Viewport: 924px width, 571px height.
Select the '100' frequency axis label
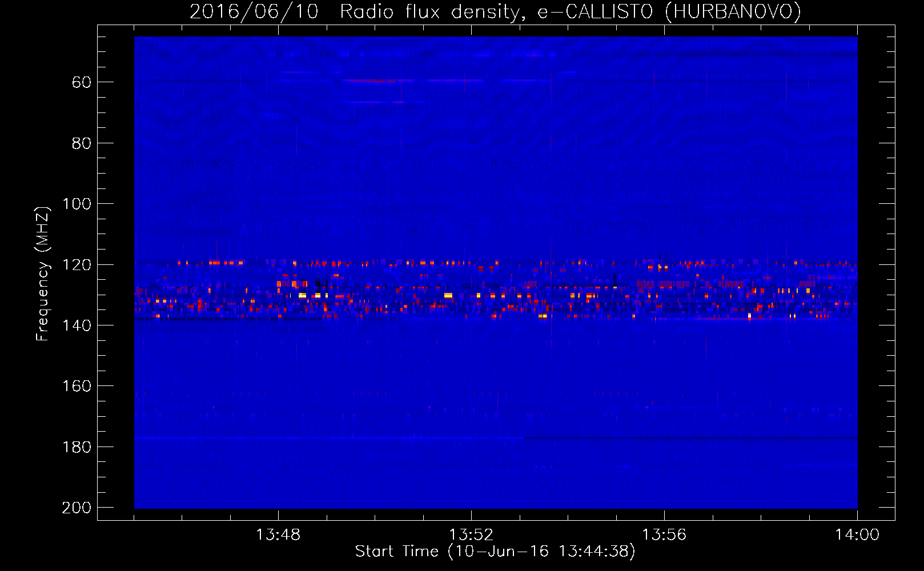(77, 204)
